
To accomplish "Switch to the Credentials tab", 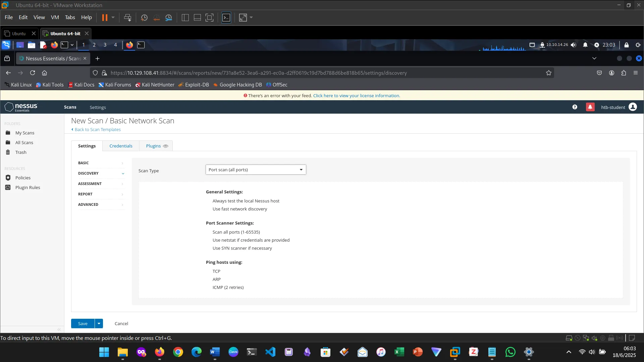I will click(x=121, y=146).
